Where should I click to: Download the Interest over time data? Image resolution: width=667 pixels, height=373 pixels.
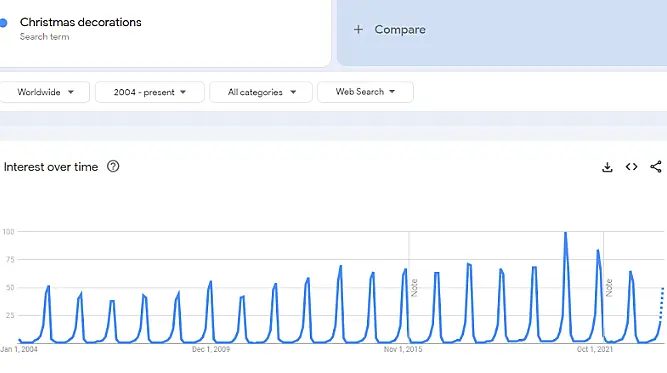(607, 167)
